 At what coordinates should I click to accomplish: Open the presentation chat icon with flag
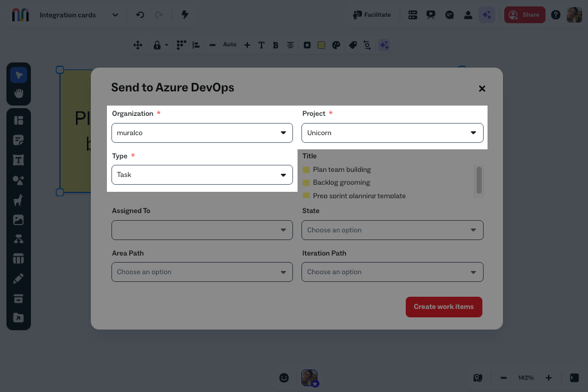(x=431, y=15)
